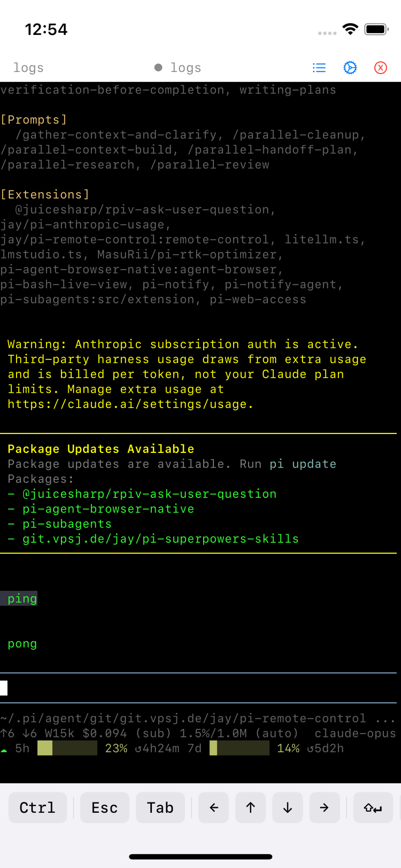Click the 'Warning: Anthropic subscription' line
This screenshot has width=401, height=868.
point(183,344)
